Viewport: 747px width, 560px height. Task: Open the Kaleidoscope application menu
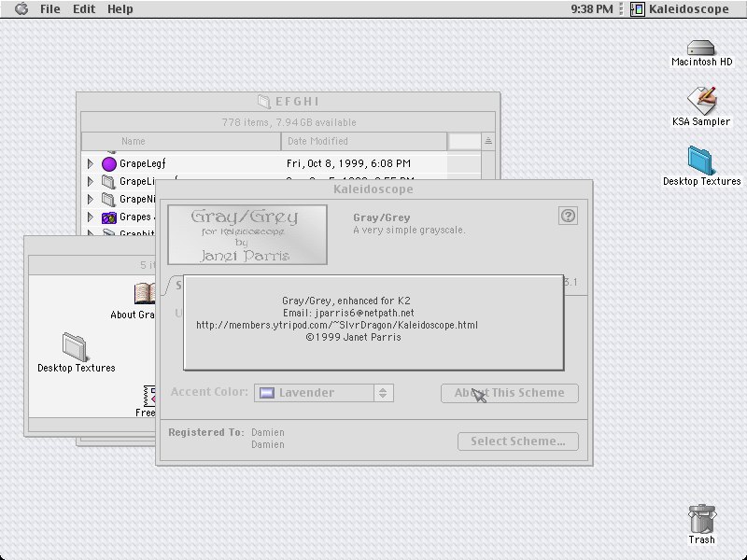680,9
